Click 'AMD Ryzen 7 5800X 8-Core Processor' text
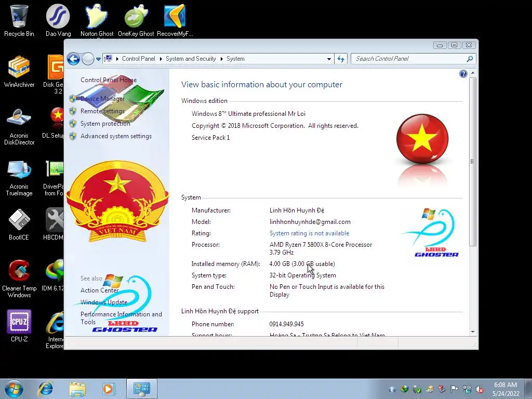Screen dimensions: 532x399 coord(321,245)
